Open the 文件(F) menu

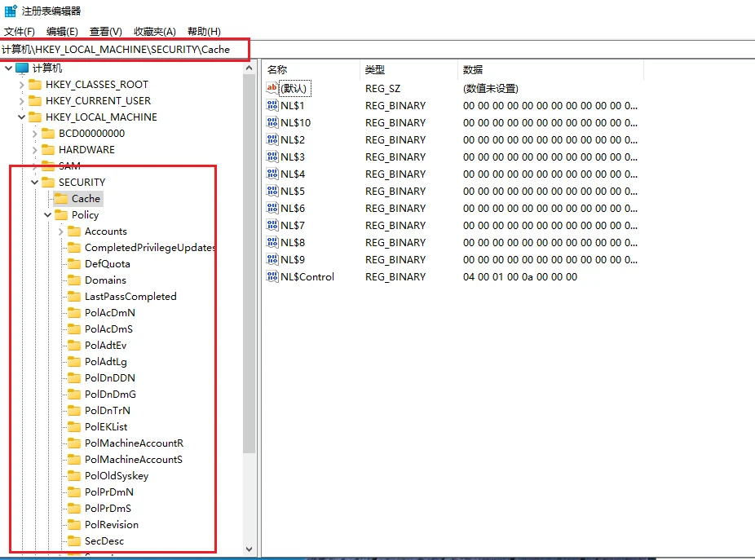click(x=20, y=32)
